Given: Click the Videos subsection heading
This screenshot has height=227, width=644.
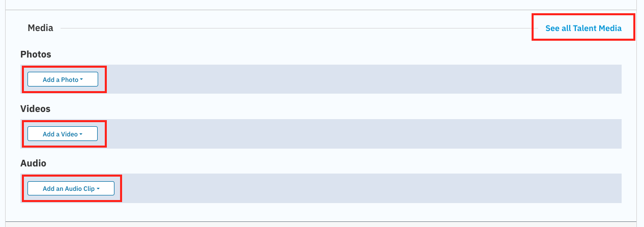Looking at the screenshot, I should (35, 108).
